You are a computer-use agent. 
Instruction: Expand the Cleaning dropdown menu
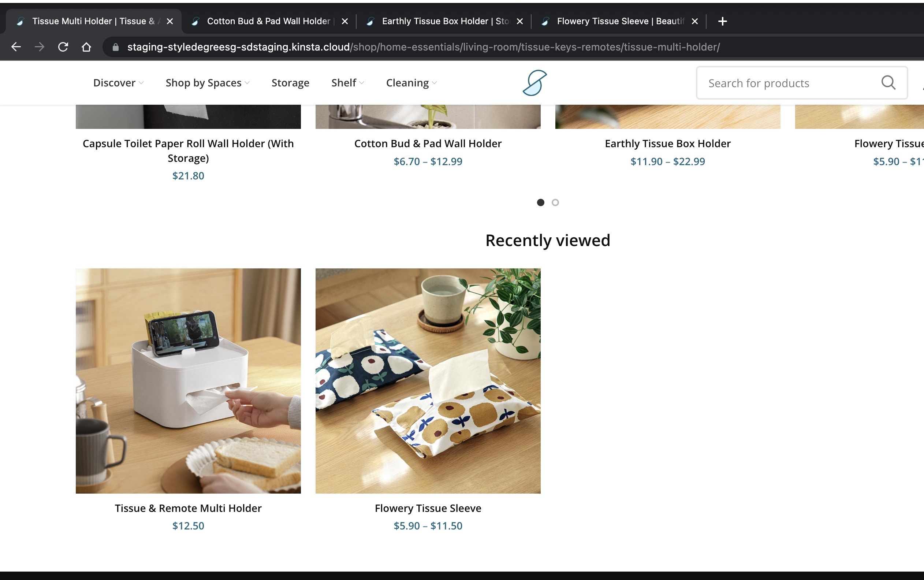[411, 83]
